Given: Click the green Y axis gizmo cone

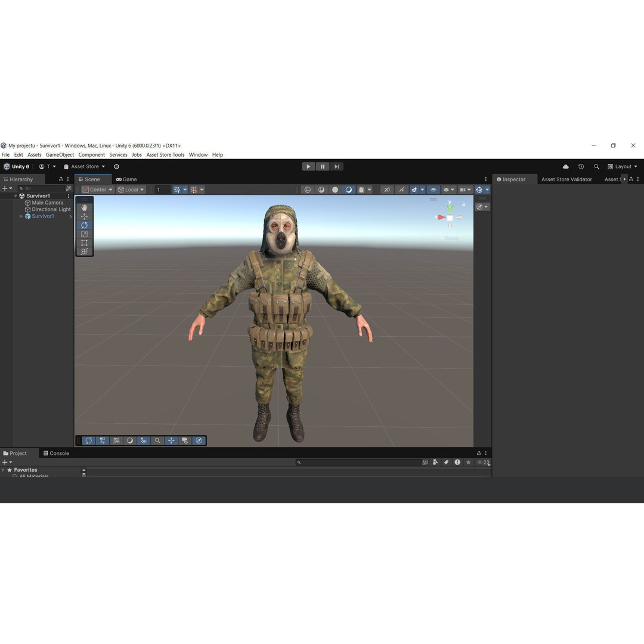Looking at the screenshot, I should click(x=450, y=208).
